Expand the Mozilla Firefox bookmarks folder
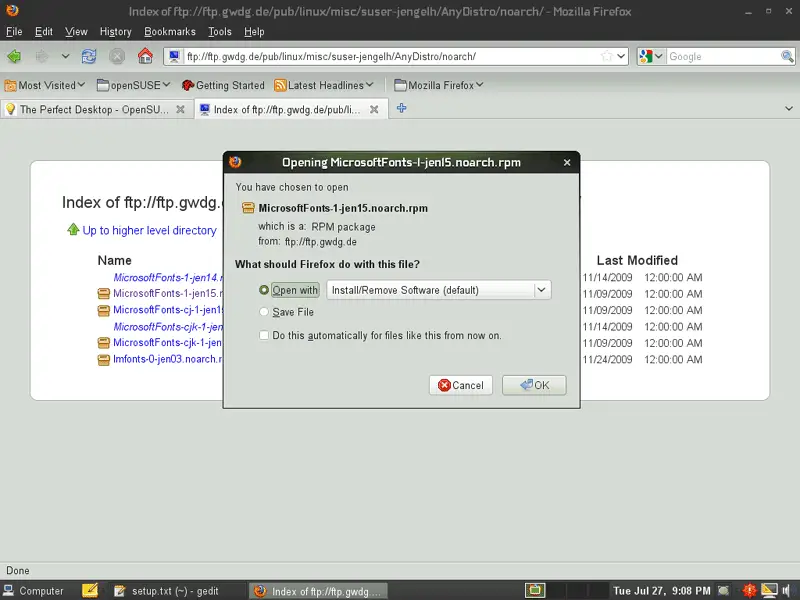This screenshot has height=600, width=800. 438,85
